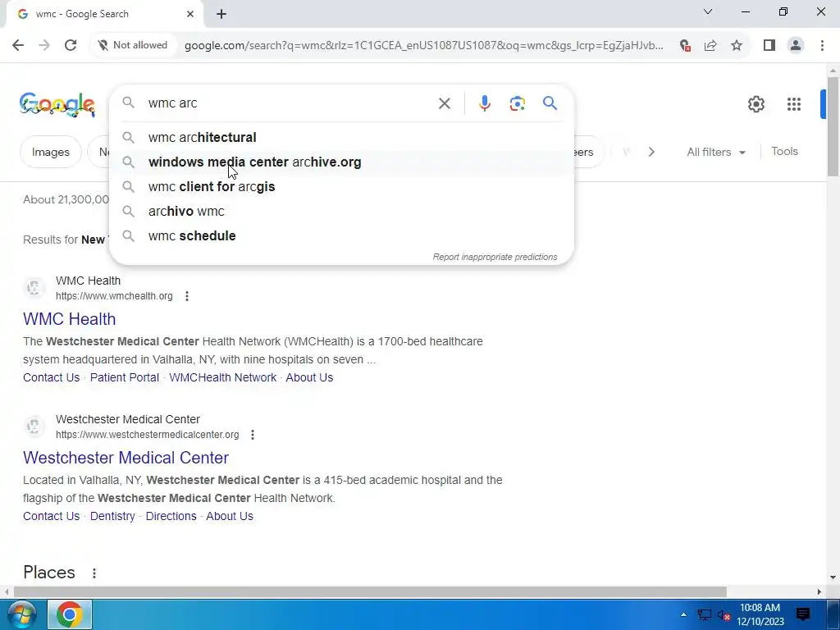Show hidden system tray icons
Viewport: 840px width, 630px height.
[683, 614]
